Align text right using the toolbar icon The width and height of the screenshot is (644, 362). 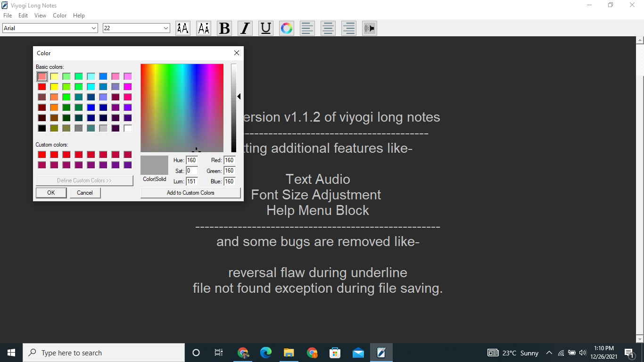349,28
